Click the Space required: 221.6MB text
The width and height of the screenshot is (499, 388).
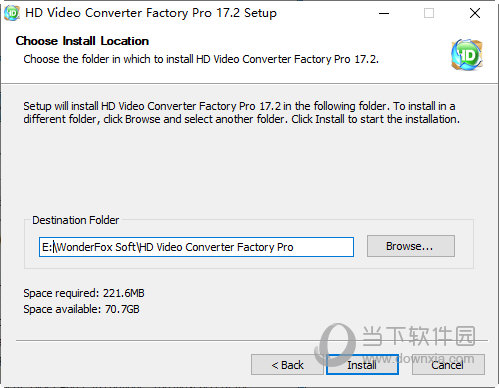point(84,293)
